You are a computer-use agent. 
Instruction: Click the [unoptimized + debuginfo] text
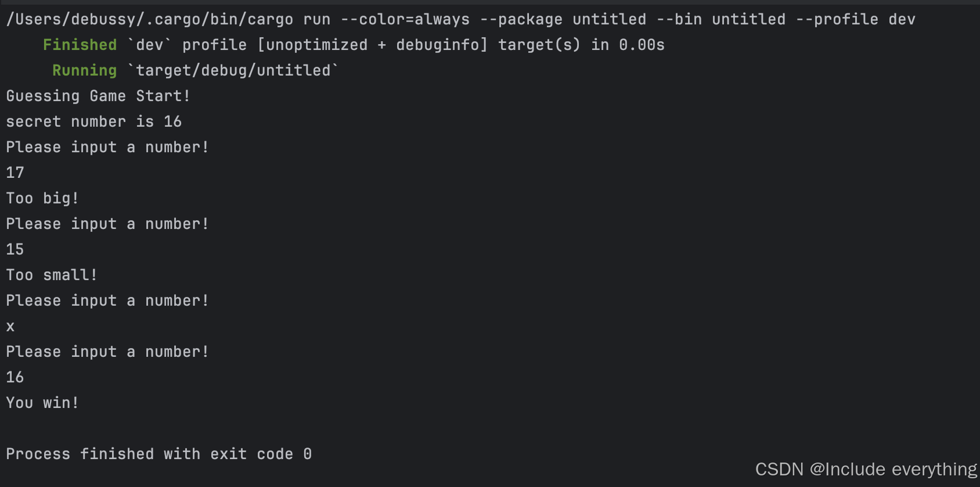tap(372, 45)
